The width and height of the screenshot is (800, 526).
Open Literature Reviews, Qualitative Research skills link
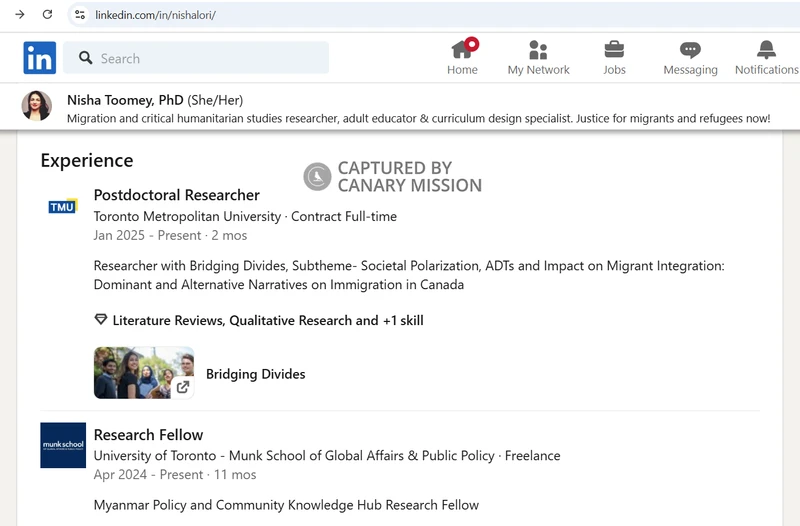tap(268, 320)
